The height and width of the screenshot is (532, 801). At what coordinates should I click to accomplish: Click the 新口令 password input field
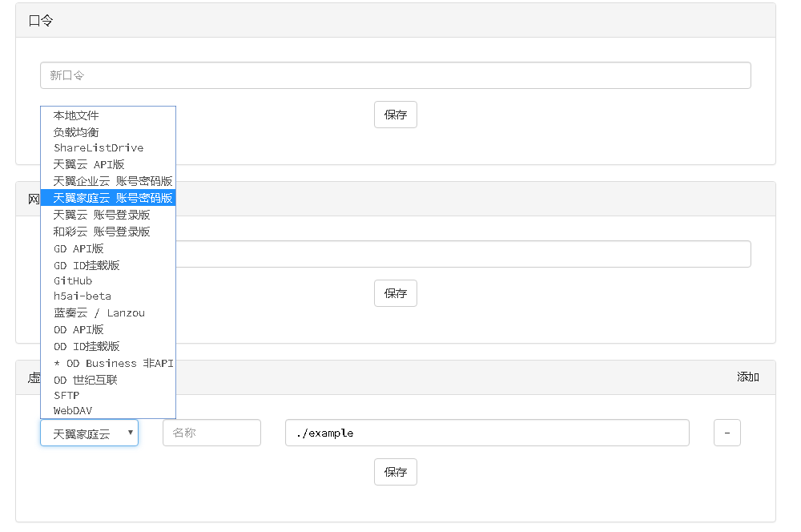click(396, 75)
